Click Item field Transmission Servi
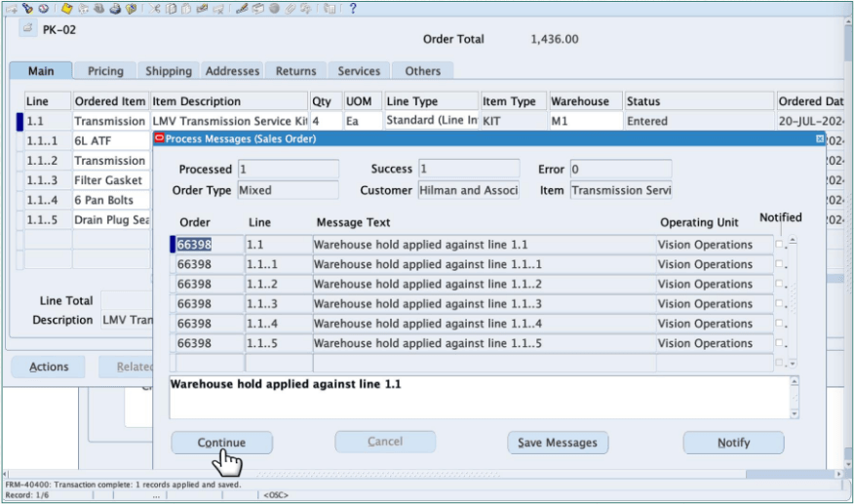This screenshot has height=504, width=854. 621,190
